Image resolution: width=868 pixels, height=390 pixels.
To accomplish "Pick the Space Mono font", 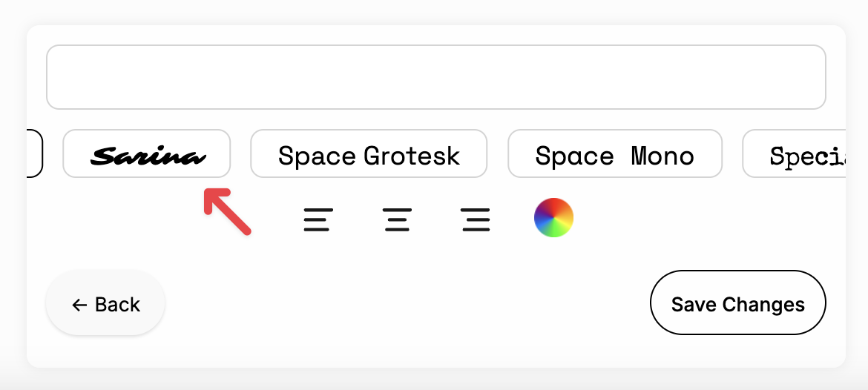I will (x=614, y=154).
